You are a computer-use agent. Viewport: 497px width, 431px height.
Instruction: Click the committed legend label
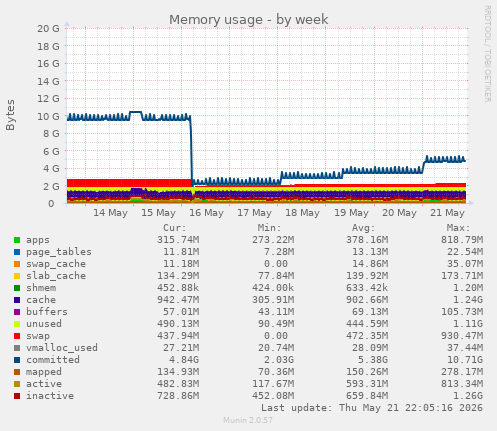pyautogui.click(x=53, y=360)
